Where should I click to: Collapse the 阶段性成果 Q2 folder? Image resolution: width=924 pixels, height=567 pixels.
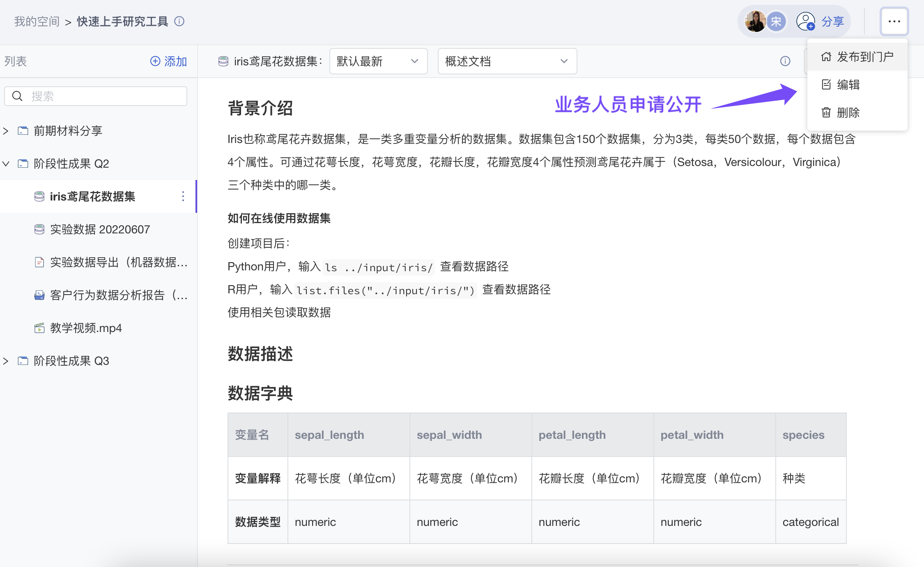pyautogui.click(x=6, y=164)
